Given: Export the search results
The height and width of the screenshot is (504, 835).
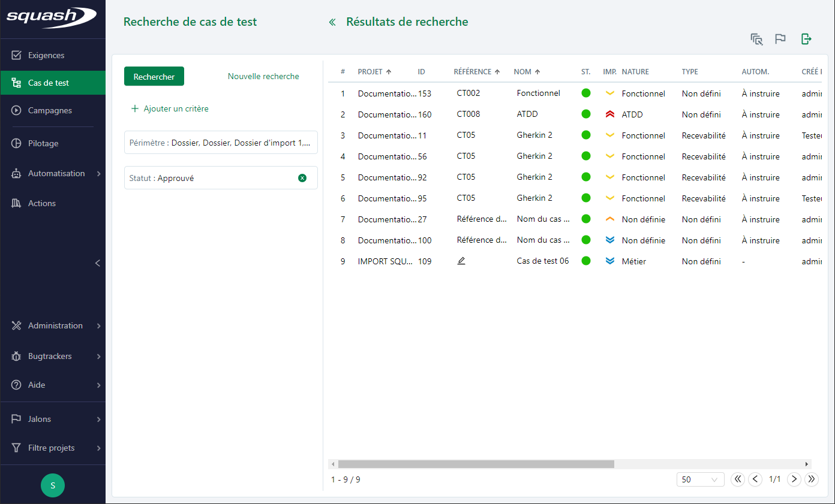Looking at the screenshot, I should coord(806,38).
